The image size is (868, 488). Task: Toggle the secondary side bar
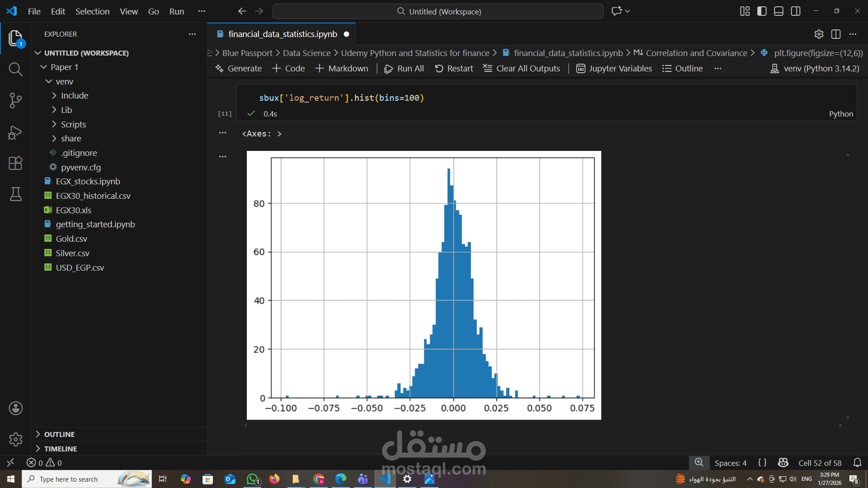tap(796, 11)
